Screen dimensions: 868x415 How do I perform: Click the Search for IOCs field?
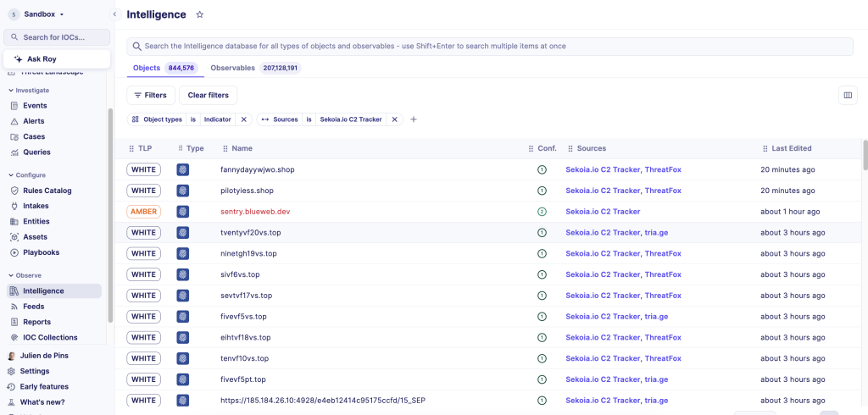point(57,37)
